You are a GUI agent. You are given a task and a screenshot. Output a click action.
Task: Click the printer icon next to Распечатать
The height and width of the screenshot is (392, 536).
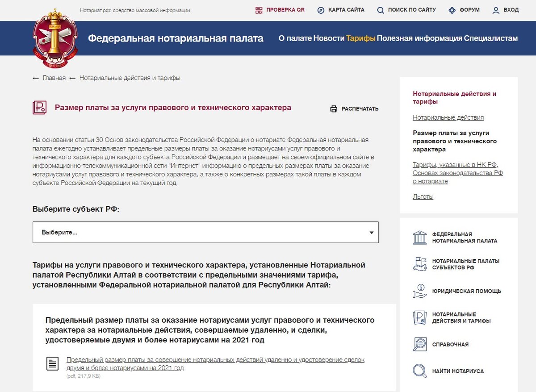(x=334, y=108)
